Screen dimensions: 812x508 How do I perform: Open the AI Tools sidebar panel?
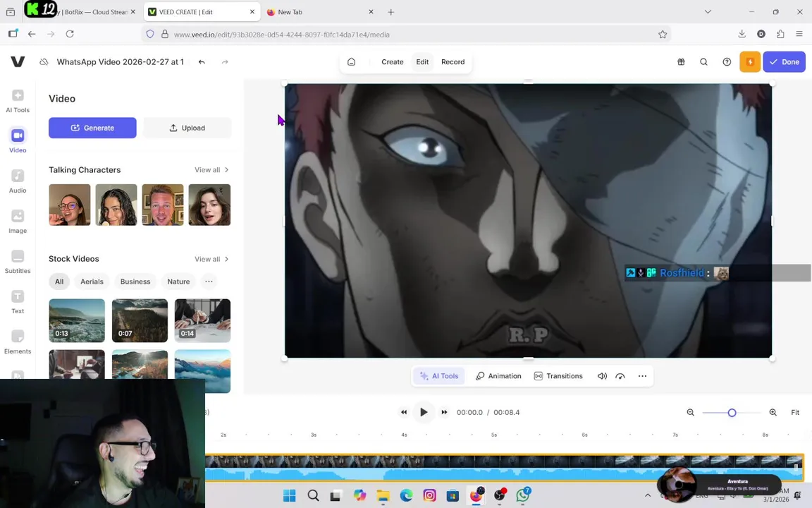[18, 101]
